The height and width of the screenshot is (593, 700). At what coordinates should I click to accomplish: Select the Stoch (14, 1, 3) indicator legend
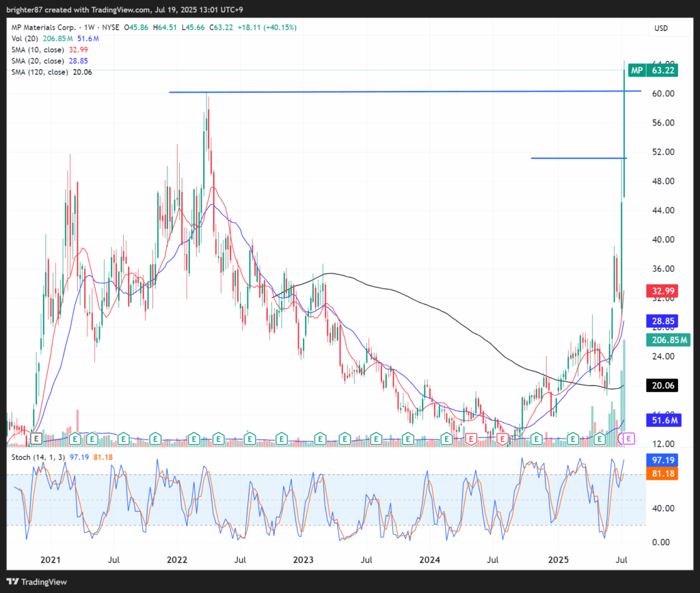[38, 457]
